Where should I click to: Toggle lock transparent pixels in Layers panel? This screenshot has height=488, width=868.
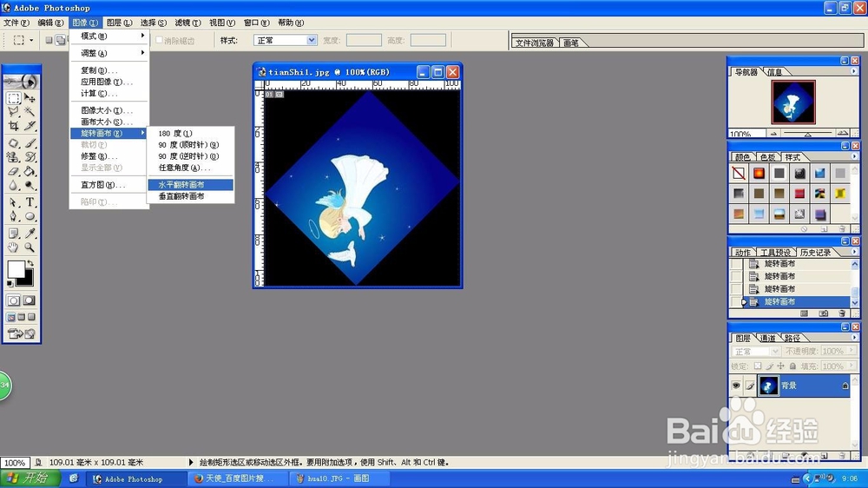tap(758, 366)
